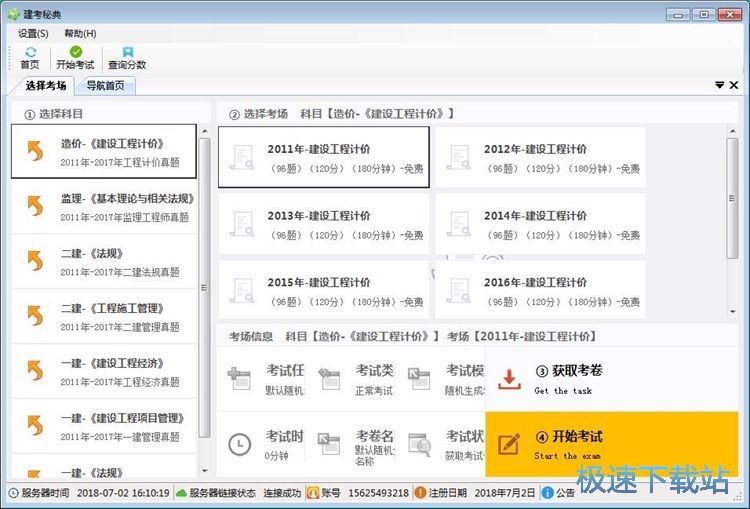Click the 考卷名称 icon
The height and width of the screenshot is (509, 750).
pos(329,444)
